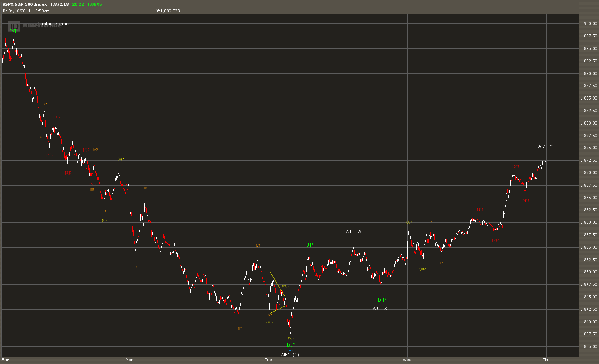This screenshot has width=599, height=364.
Task: Select the 1,872.50 price axis label
Action: [589, 160]
